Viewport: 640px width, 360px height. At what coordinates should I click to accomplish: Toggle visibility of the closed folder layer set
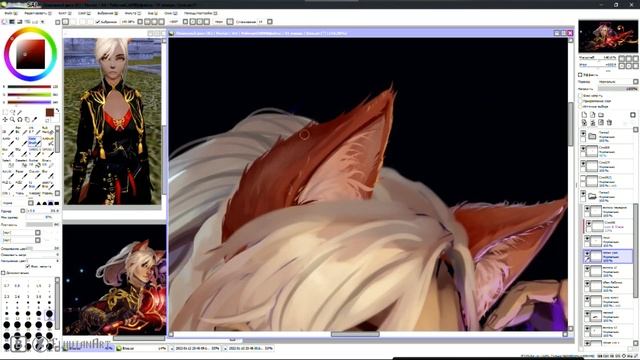pos(583,133)
